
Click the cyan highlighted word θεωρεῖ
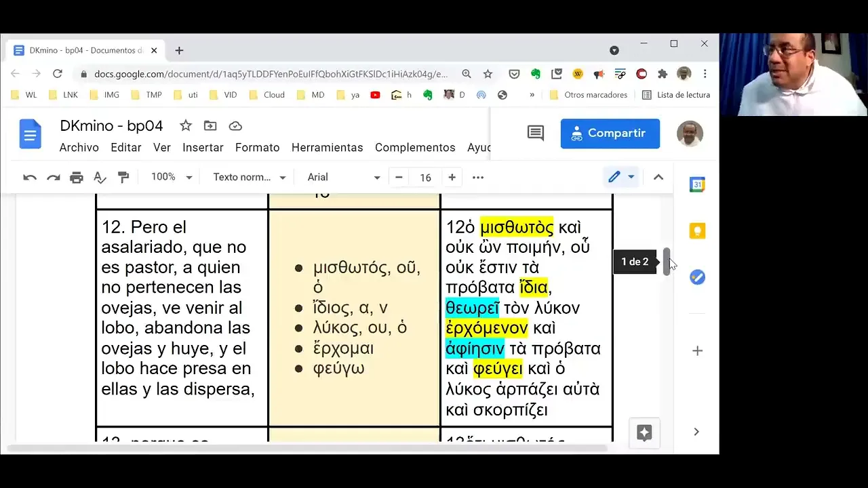tap(472, 308)
